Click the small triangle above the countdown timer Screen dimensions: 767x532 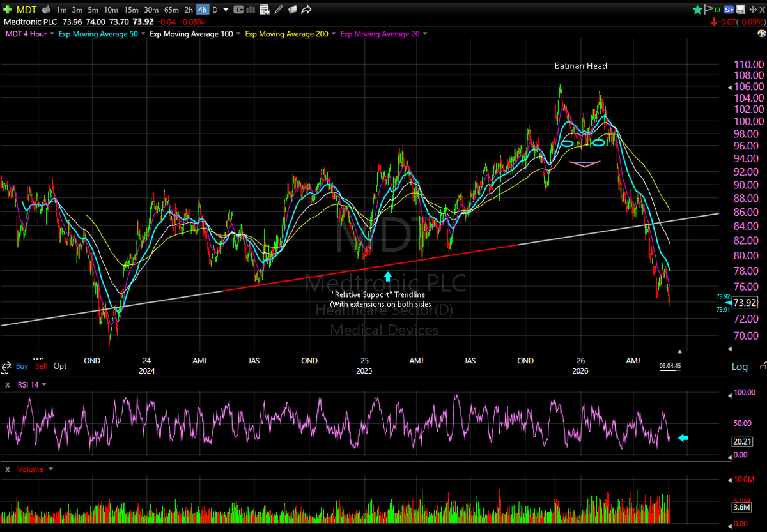point(680,351)
